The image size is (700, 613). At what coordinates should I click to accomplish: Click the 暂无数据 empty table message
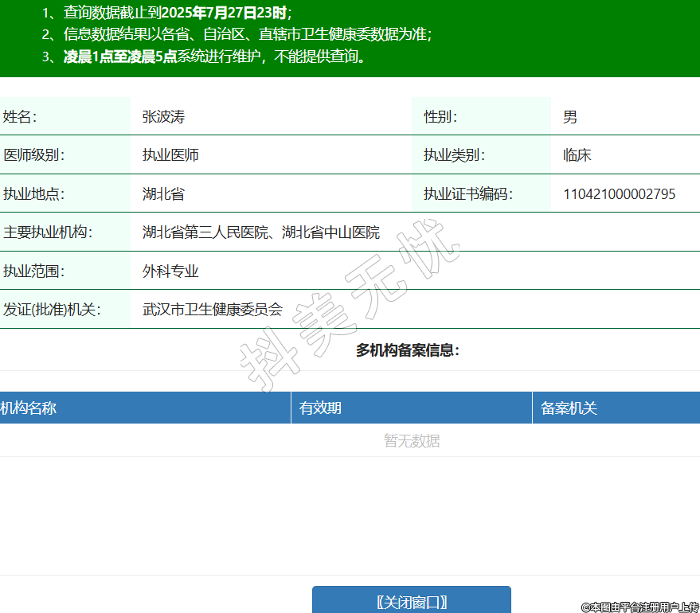click(411, 441)
